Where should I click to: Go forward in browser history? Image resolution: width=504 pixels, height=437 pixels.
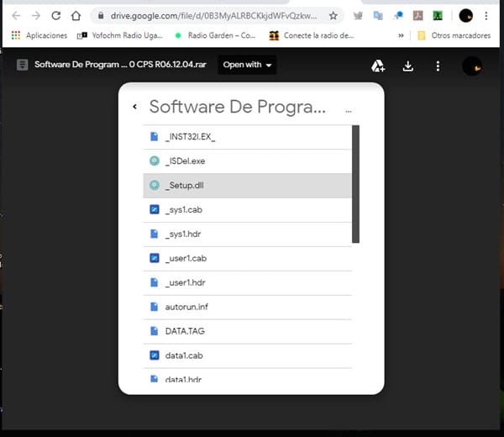click(x=36, y=15)
